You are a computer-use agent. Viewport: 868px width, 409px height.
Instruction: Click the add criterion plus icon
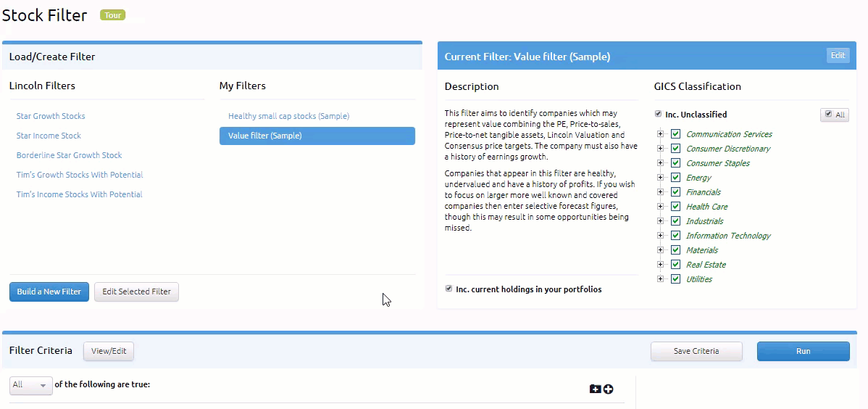(x=609, y=389)
